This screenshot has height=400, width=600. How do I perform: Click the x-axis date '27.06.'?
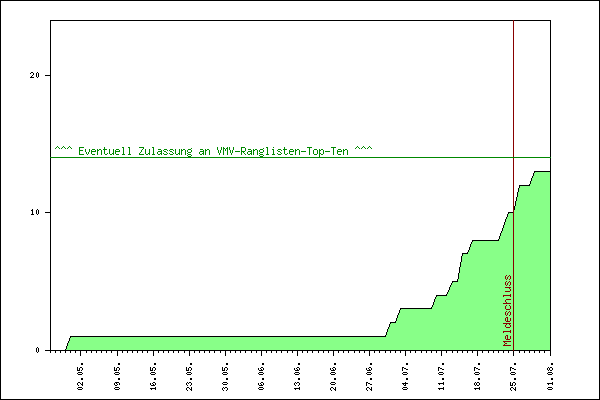[x=370, y=377]
